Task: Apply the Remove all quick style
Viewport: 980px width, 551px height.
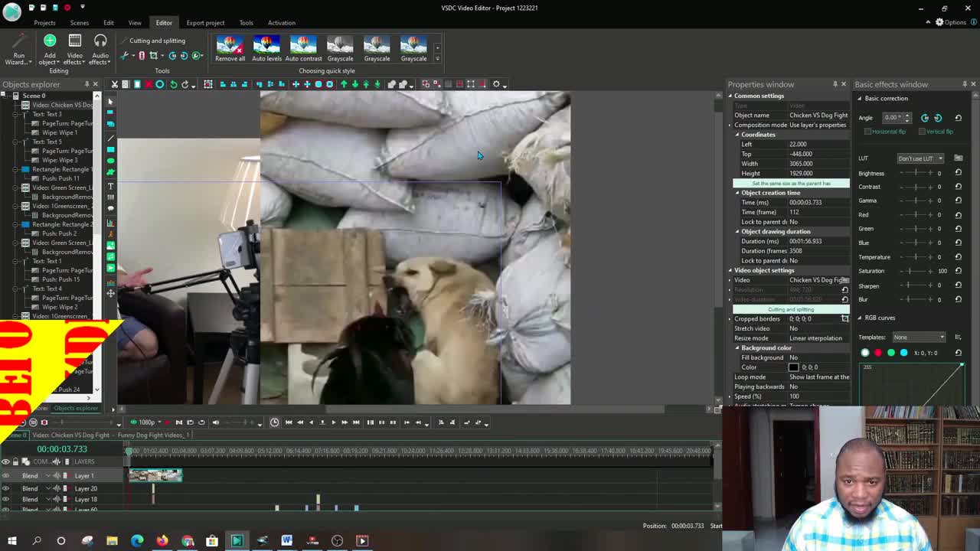Action: tap(230, 48)
